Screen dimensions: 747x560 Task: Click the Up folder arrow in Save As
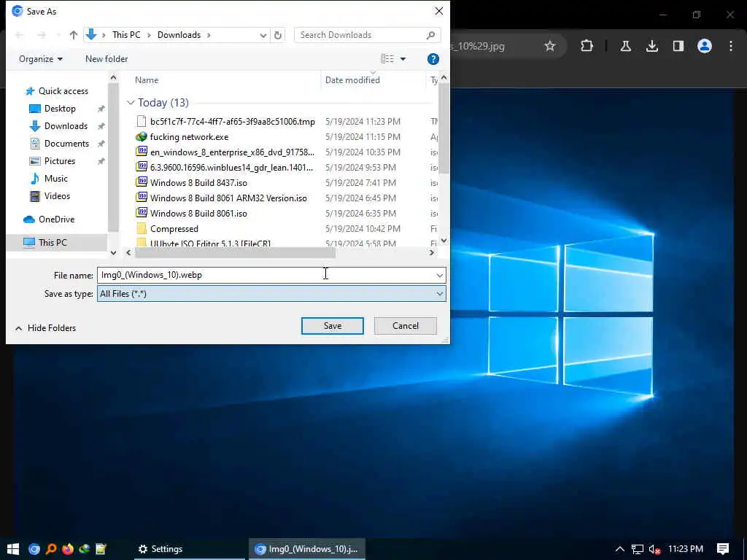[74, 35]
